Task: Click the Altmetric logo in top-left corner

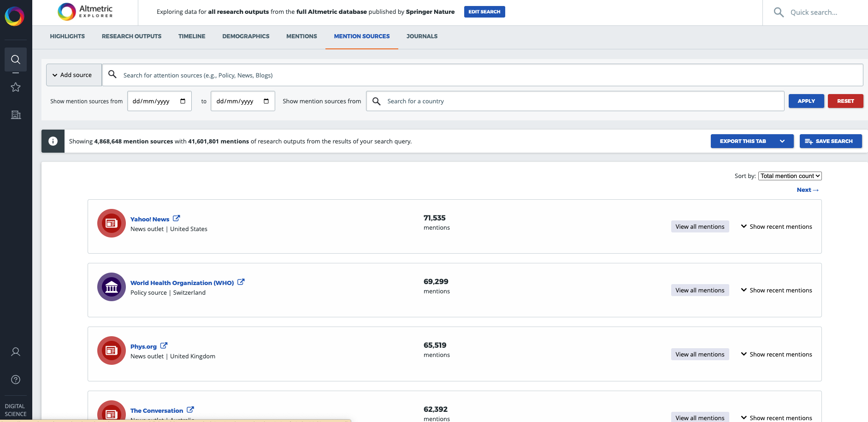Action: click(84, 12)
